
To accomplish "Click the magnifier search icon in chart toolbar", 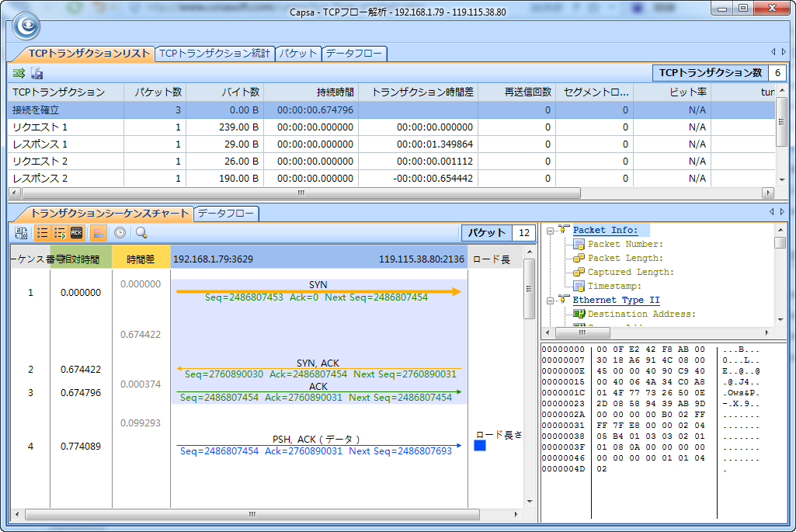I will point(141,232).
